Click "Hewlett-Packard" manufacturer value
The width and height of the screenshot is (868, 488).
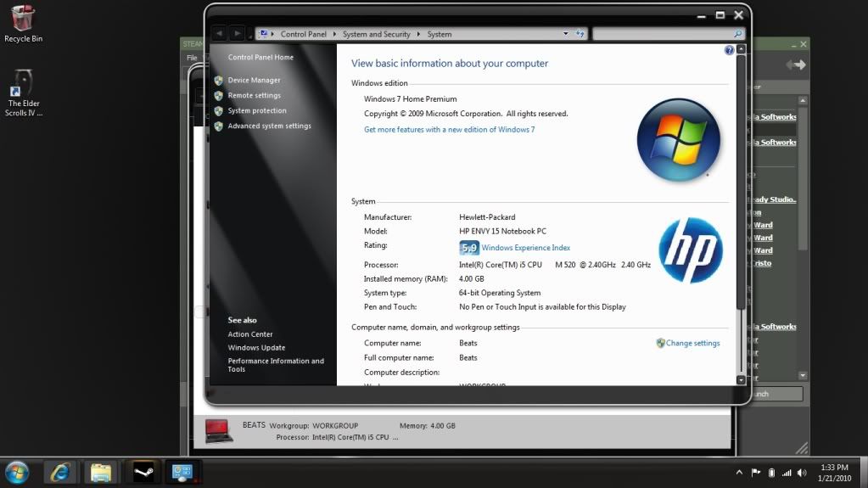point(487,217)
